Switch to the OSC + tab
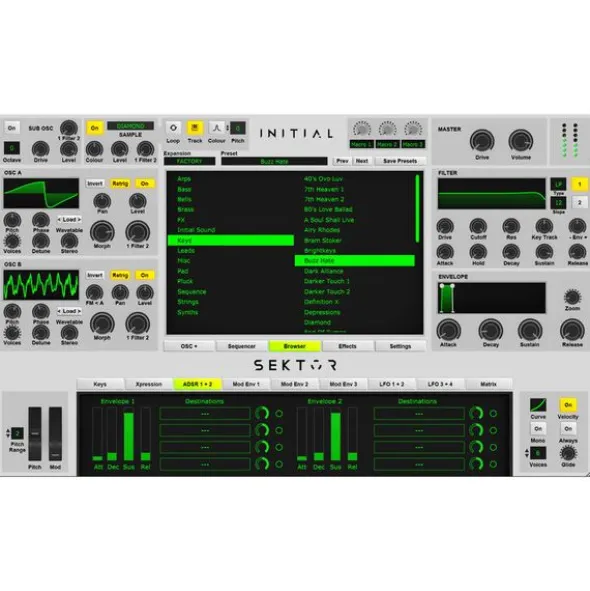This screenshot has width=590, height=591. point(189,346)
